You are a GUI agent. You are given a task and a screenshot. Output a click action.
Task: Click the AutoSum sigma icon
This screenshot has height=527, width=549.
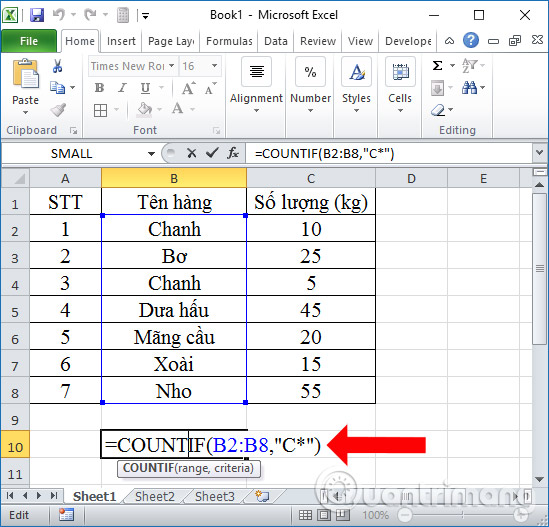click(437, 65)
